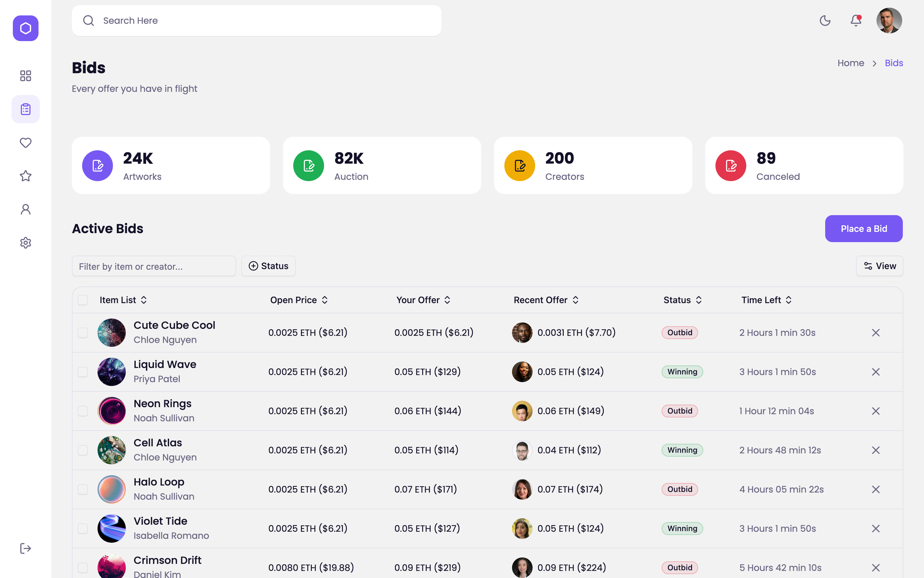Open the dashboard grid icon in sidebar
The height and width of the screenshot is (578, 924).
click(x=26, y=76)
